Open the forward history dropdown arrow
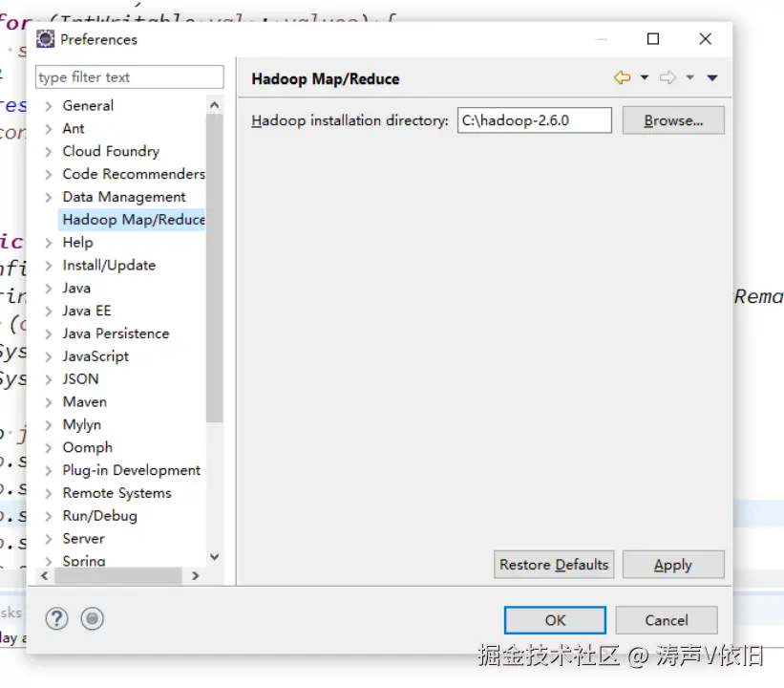Viewport: 784px width, 688px height. point(690,77)
